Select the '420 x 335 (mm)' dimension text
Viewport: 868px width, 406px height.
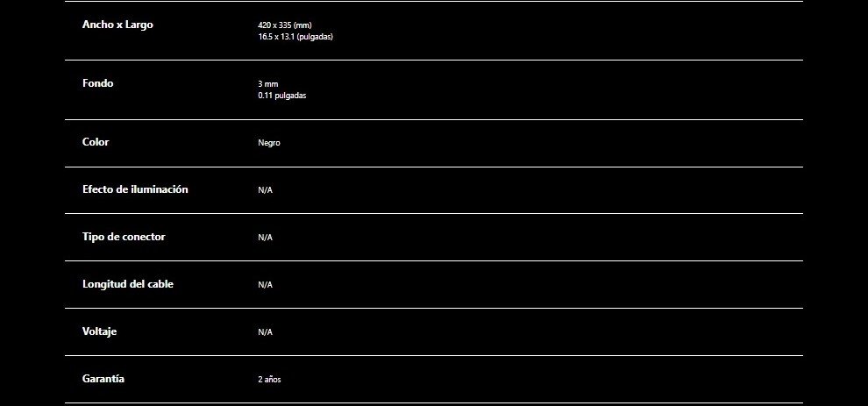point(284,25)
